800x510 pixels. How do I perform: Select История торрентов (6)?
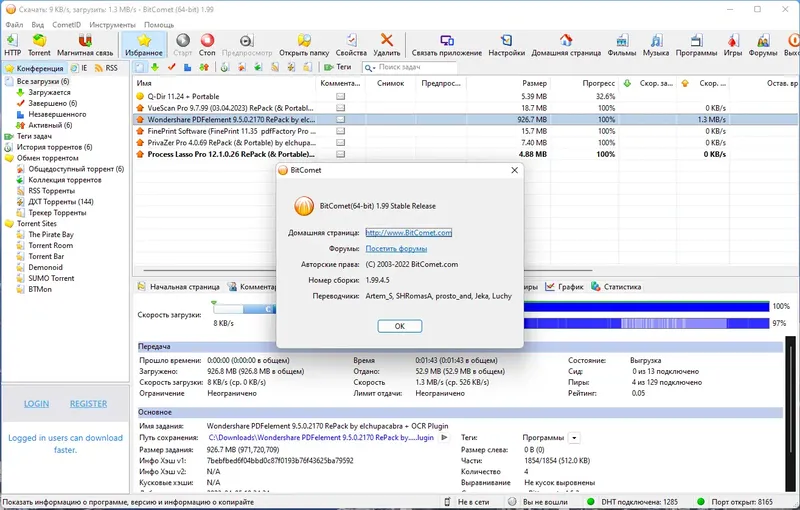(x=55, y=147)
